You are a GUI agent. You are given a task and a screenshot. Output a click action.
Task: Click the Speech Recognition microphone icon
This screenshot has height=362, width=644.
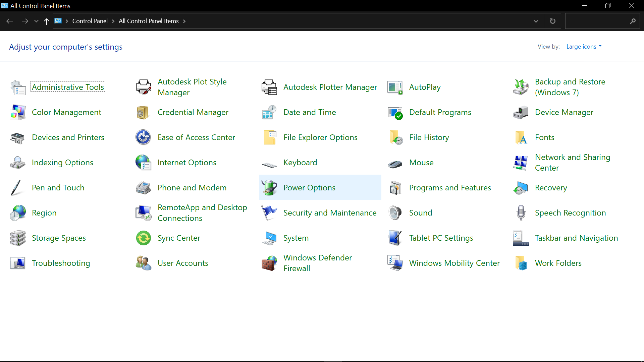pyautogui.click(x=521, y=213)
